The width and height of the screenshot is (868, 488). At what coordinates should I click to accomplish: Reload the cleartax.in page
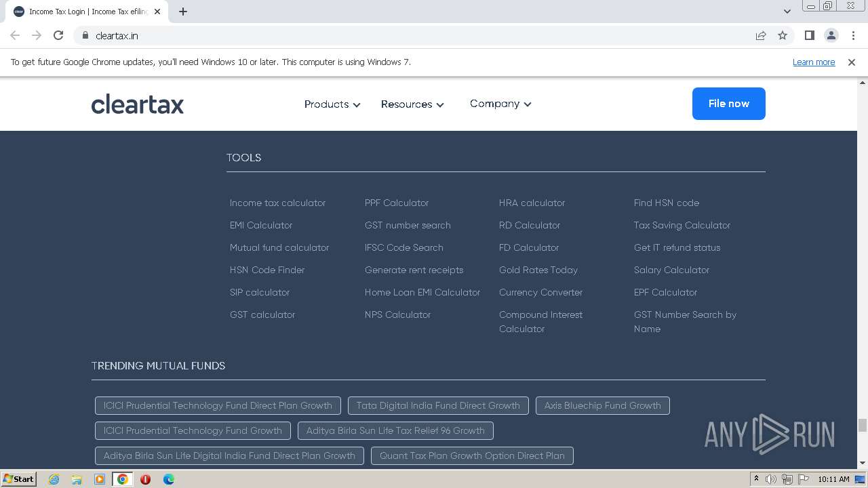click(58, 35)
